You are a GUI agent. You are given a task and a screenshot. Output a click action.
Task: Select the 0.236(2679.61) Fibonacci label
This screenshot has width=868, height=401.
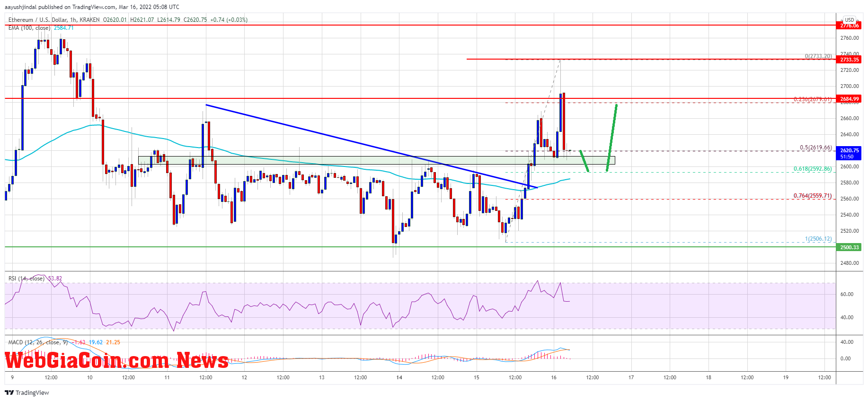point(812,99)
